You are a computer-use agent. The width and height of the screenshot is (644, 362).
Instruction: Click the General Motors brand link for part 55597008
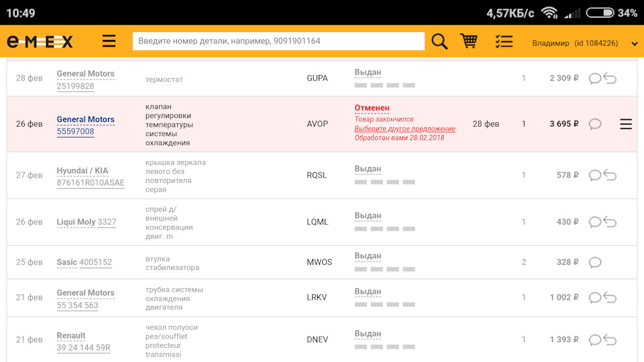[x=85, y=119]
